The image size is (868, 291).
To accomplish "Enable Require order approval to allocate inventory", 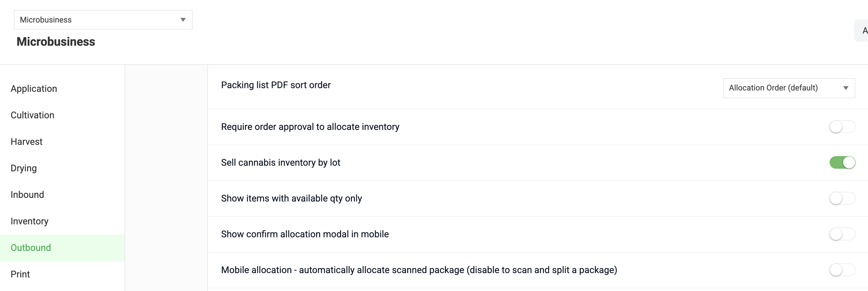I will (842, 127).
